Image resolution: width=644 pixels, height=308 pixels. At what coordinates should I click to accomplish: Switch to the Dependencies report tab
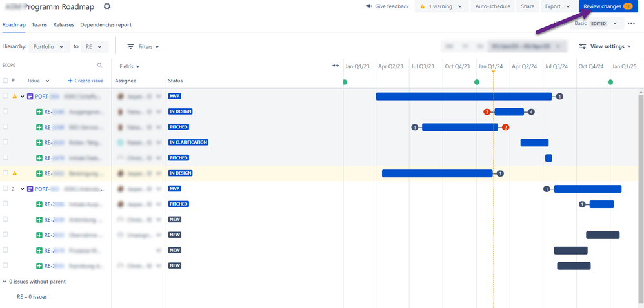point(106,24)
